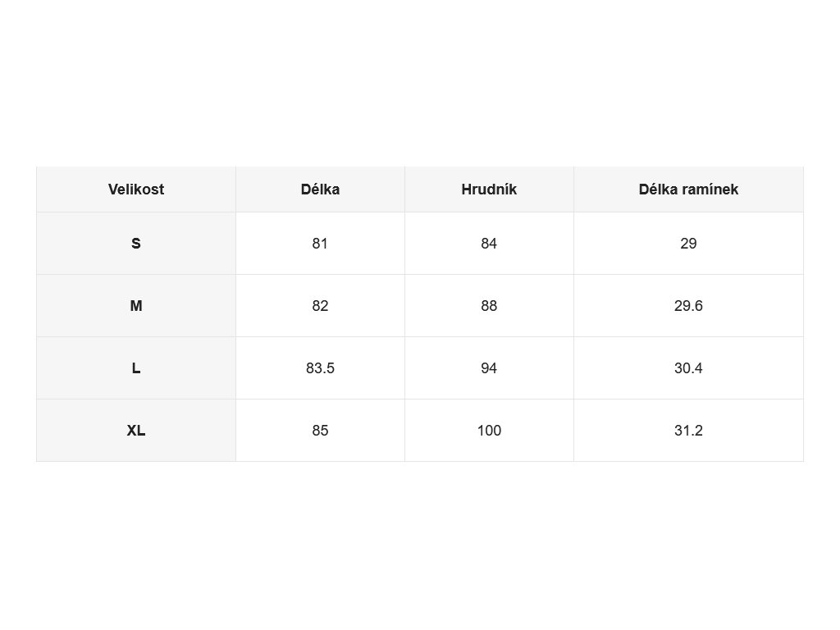The width and height of the screenshot is (840, 630).
Task: Click the strap length 31.2 cell
Action: pyautogui.click(x=688, y=430)
